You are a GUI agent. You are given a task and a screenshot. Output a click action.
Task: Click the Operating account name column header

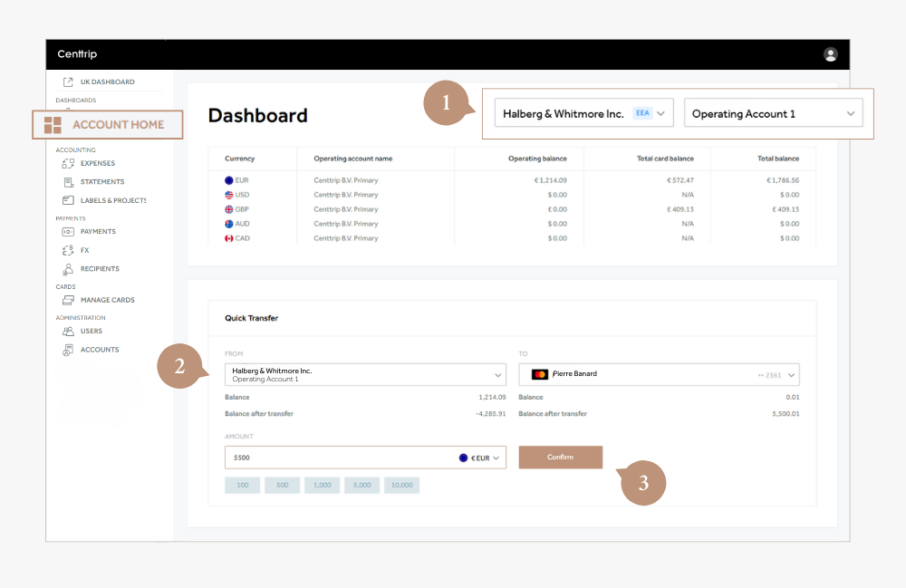click(353, 159)
